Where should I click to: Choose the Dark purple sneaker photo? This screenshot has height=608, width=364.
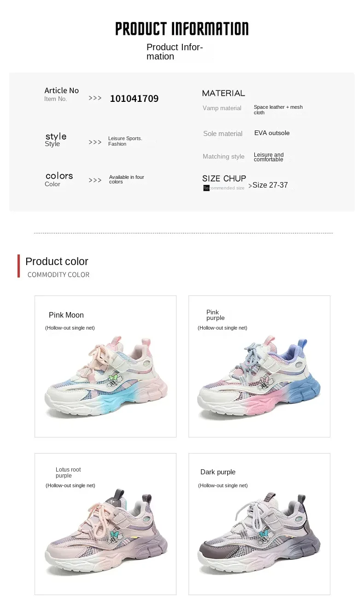coord(259,535)
